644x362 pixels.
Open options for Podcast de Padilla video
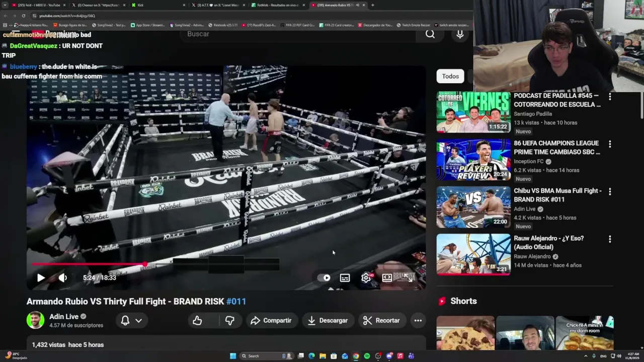click(610, 96)
